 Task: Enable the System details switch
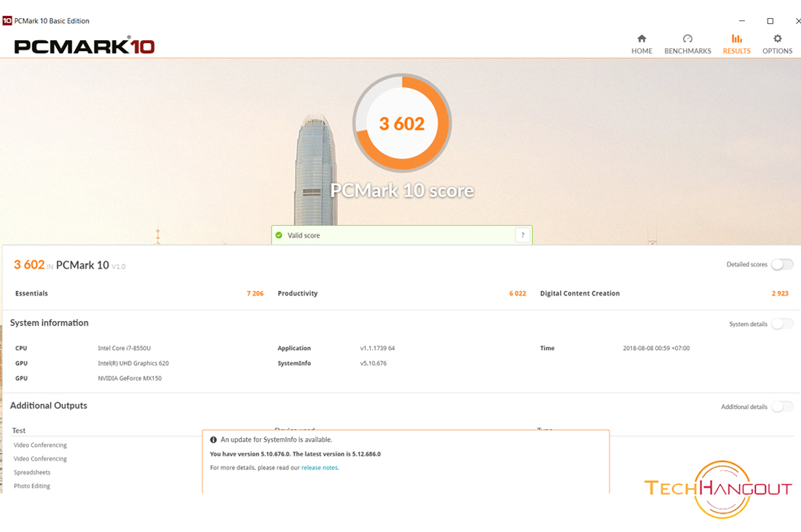tap(782, 324)
